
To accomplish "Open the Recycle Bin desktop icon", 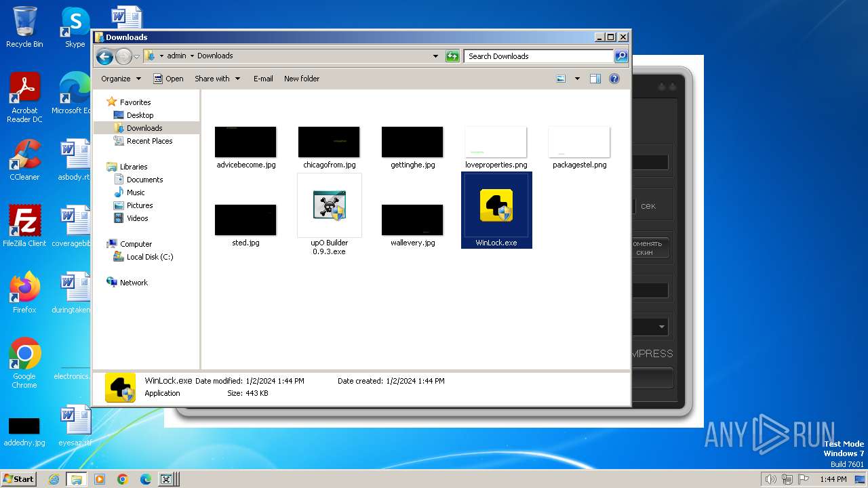I will [x=24, y=27].
